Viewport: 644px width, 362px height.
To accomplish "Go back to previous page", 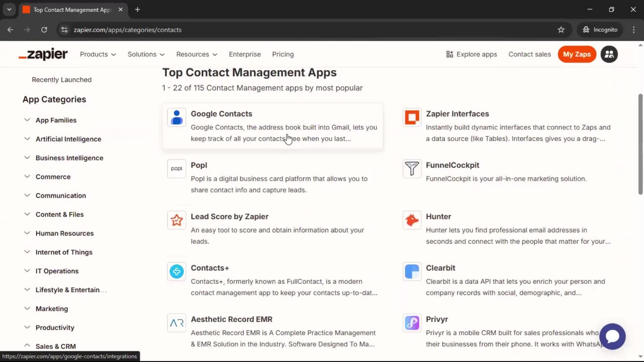I will [x=10, y=30].
